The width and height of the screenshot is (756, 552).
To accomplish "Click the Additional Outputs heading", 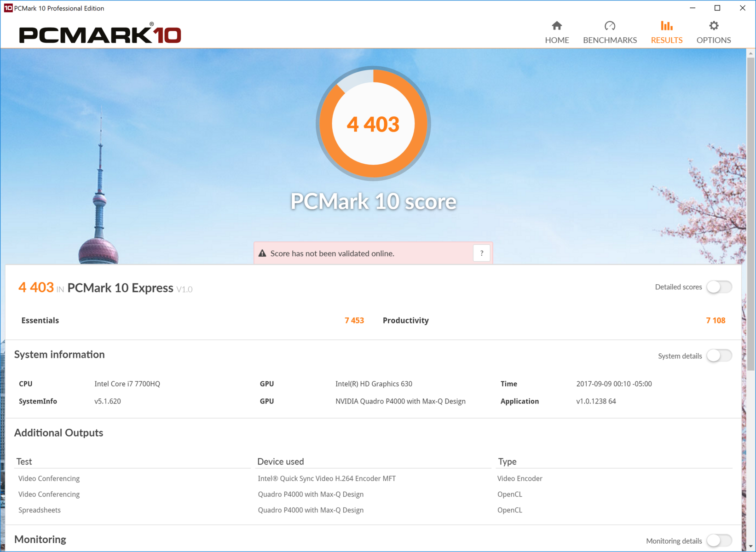I will (x=58, y=433).
